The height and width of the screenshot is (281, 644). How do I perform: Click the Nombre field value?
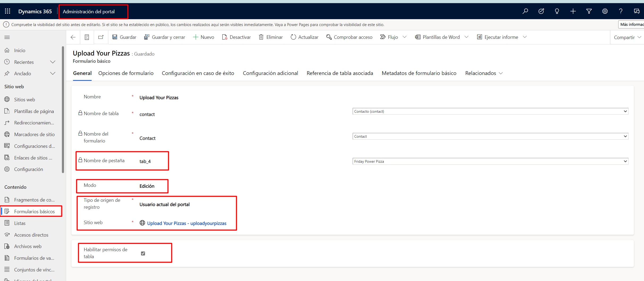coord(159,98)
